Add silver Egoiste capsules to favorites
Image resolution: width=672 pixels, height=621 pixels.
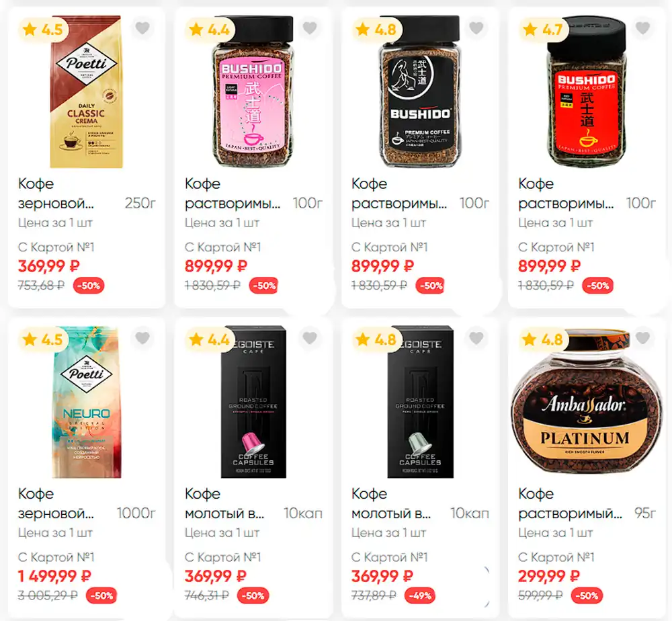pyautogui.click(x=476, y=338)
